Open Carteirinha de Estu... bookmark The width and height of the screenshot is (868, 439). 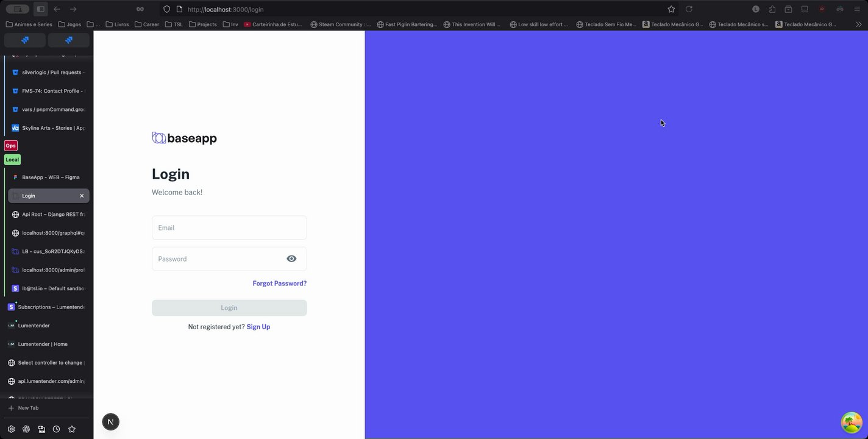272,24
